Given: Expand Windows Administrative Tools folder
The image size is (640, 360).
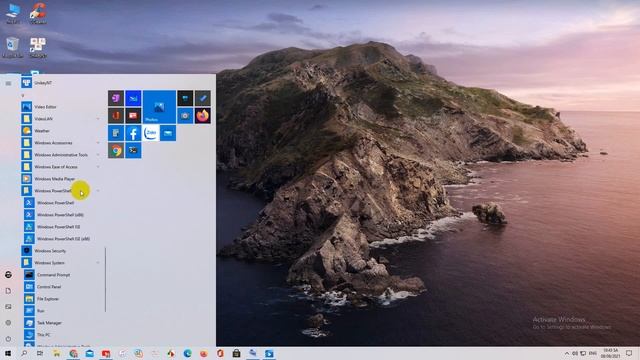Looking at the screenshot, I should tap(61, 155).
